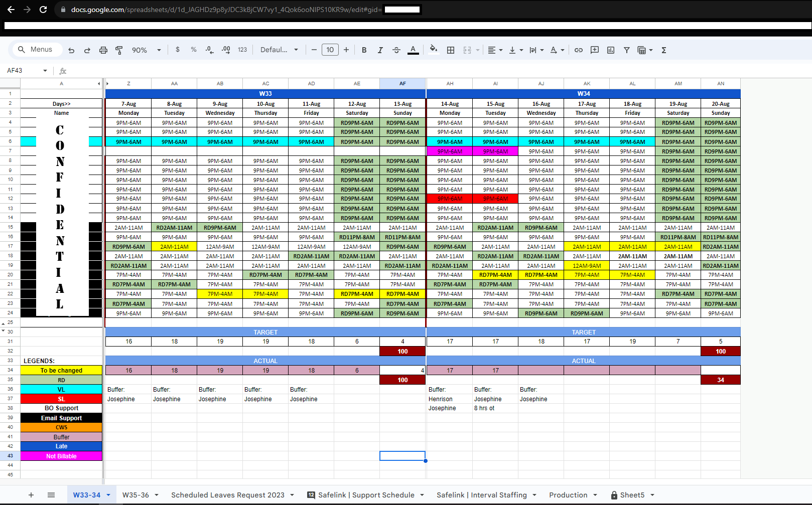Click the "W34" week header cell
The image size is (812, 505).
pyautogui.click(x=584, y=94)
